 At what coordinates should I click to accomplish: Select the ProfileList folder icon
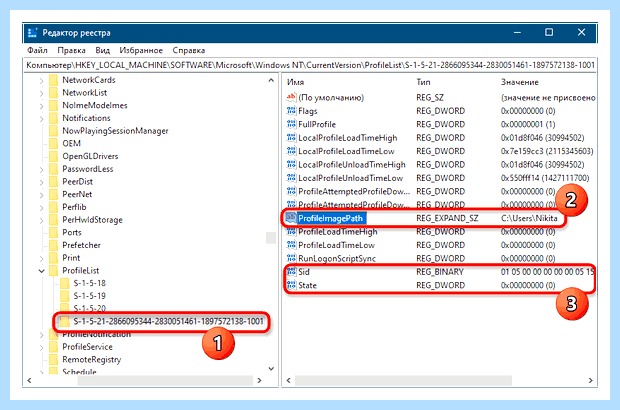click(x=53, y=271)
